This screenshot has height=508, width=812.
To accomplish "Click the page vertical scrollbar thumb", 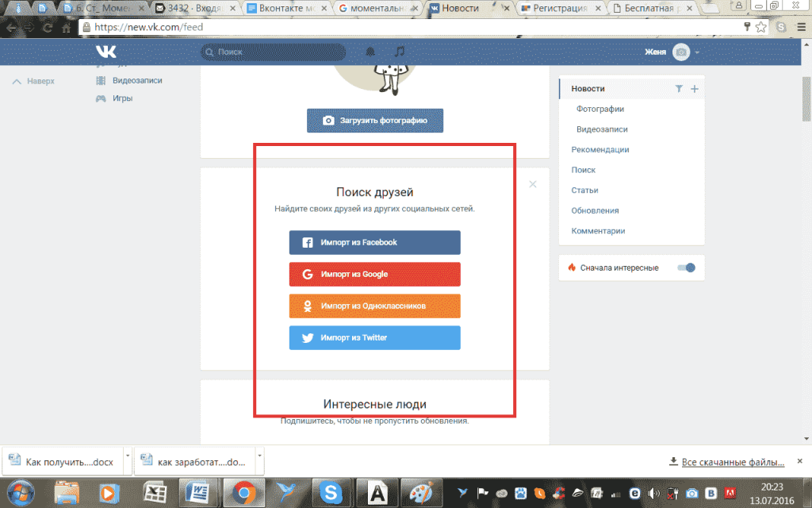I will (x=806, y=98).
